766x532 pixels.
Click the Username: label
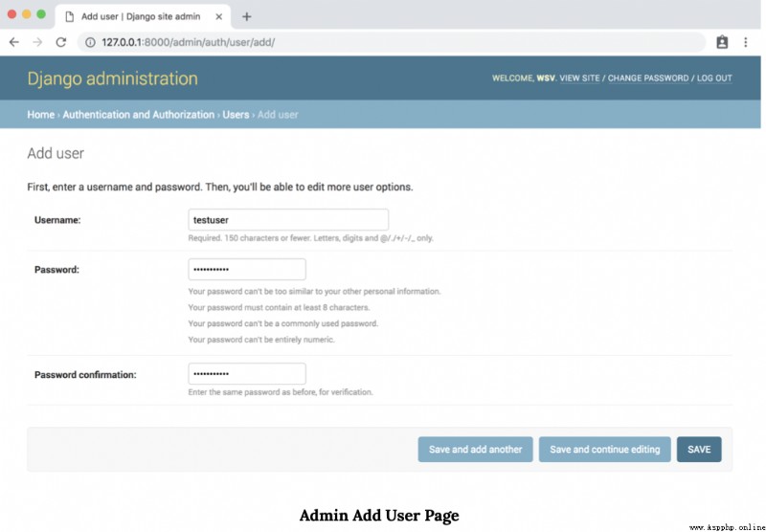[x=57, y=220]
